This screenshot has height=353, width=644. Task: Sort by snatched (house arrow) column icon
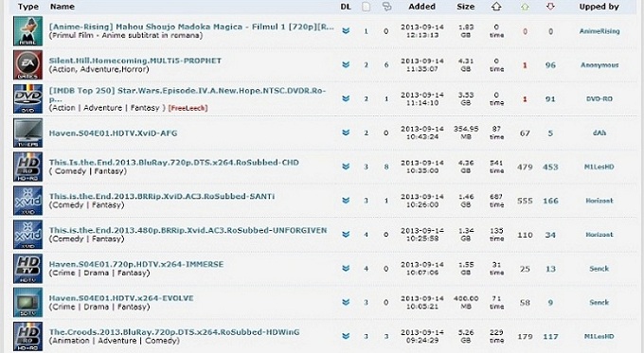[496, 7]
